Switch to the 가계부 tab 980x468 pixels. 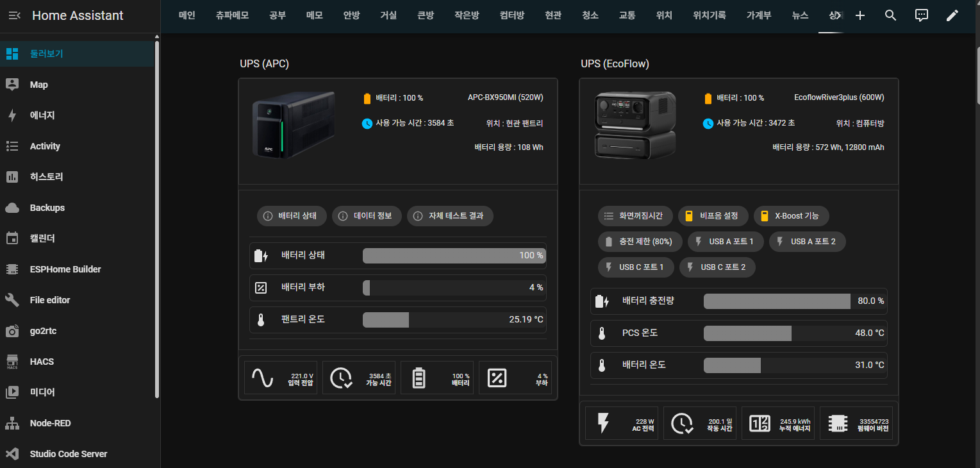pos(759,15)
